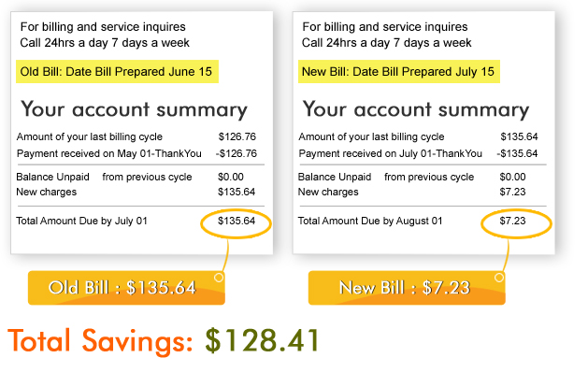Click New charges $7.23 on new bill
Image resolution: width=588 pixels, height=372 pixels.
click(x=411, y=192)
